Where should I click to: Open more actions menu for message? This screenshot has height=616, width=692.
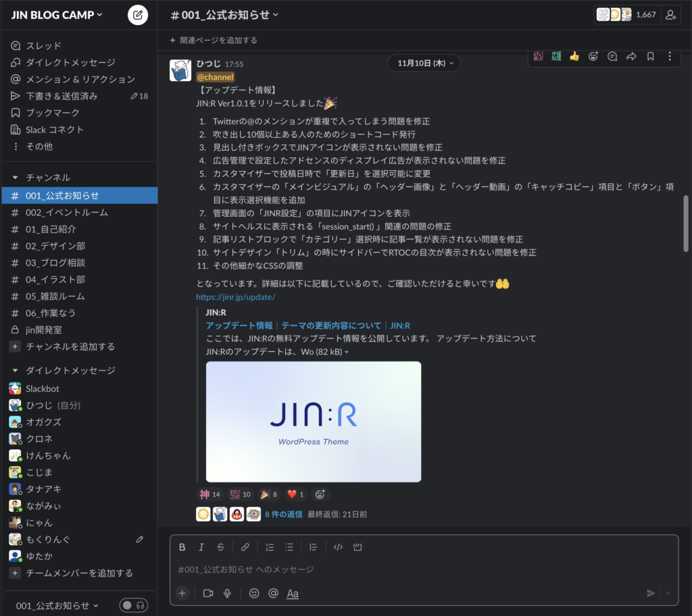(670, 57)
